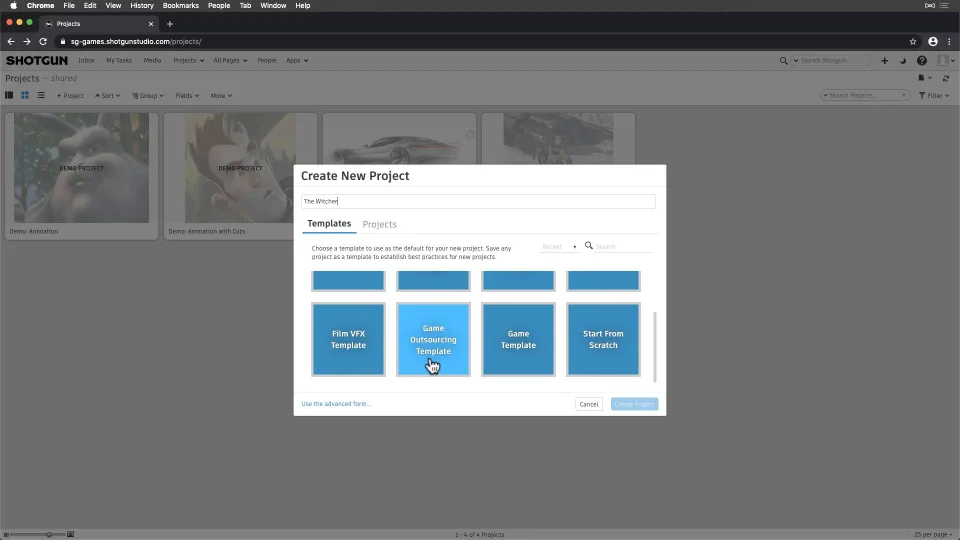Click the template list scrollbar
This screenshot has width=960, height=540.
(654, 347)
